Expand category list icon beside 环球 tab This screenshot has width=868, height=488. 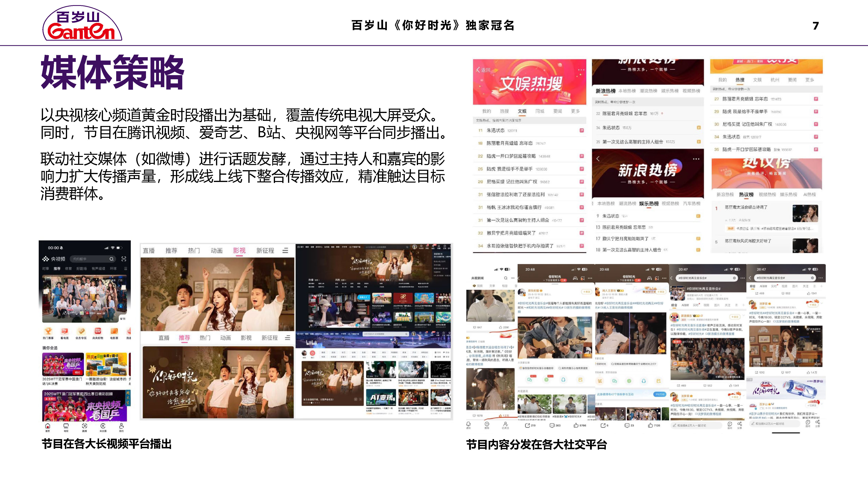[x=125, y=268]
